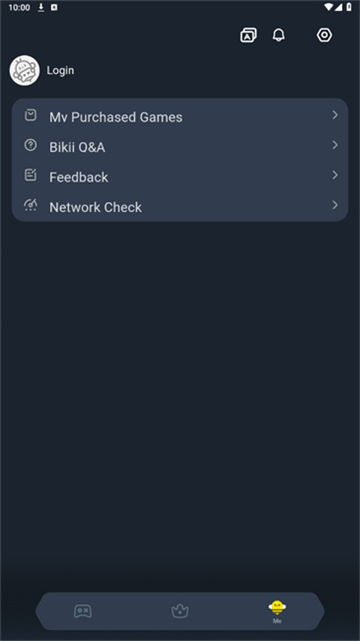The width and height of the screenshot is (360, 641).
Task: Tap the robot profile avatar
Action: pyautogui.click(x=25, y=70)
